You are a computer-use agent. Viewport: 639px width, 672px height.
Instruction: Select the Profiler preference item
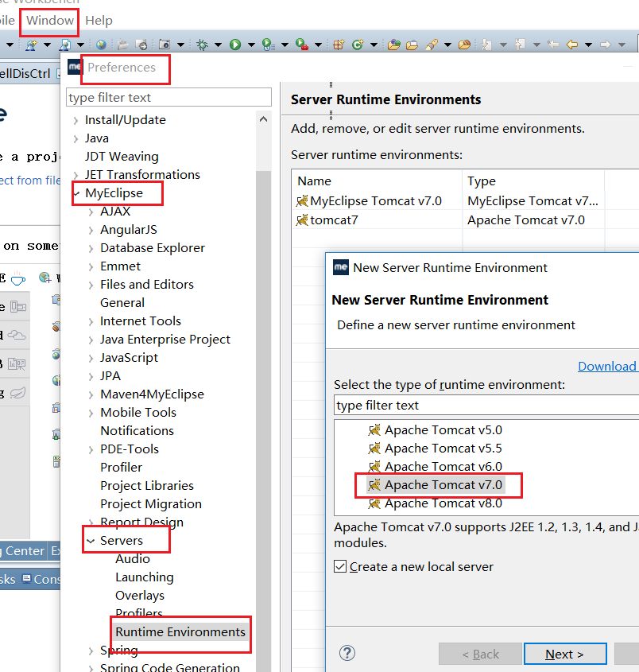122,467
